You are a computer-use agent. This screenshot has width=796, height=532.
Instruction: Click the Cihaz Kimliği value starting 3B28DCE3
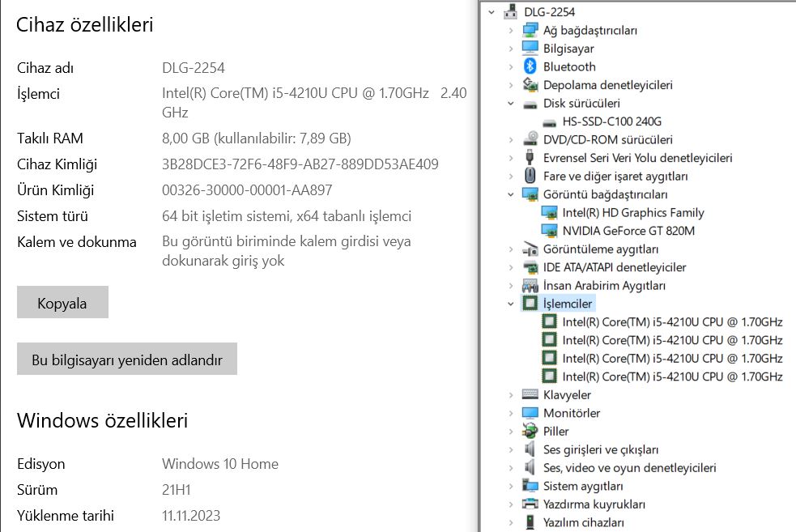[300, 164]
